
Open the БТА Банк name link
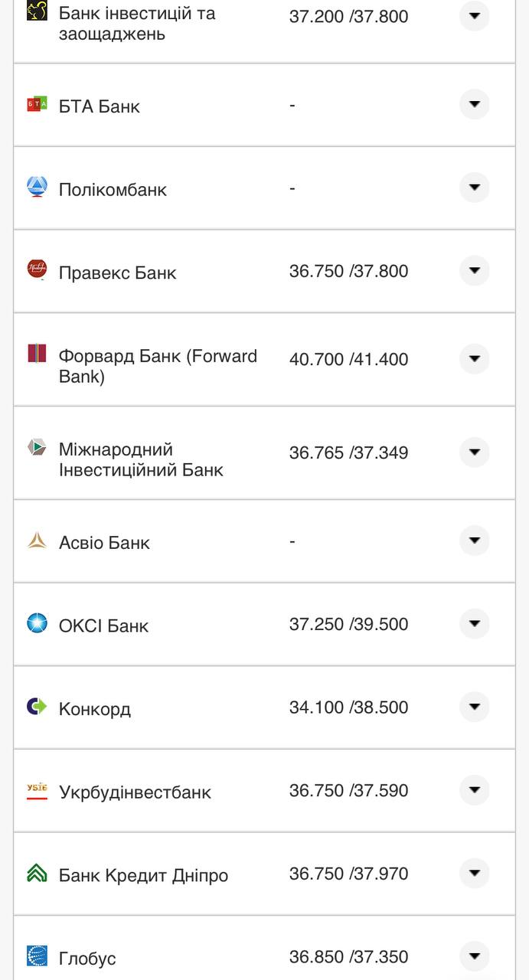[x=100, y=105]
